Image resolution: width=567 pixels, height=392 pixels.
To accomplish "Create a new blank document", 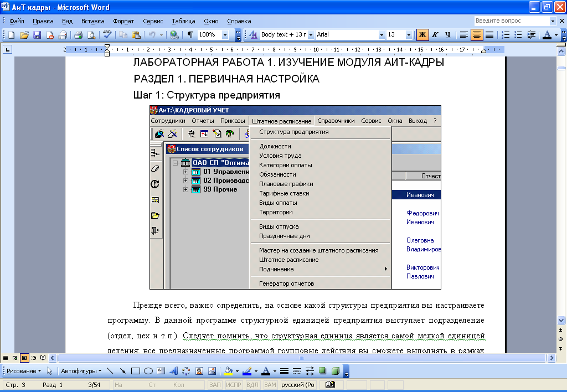I will [11, 35].
